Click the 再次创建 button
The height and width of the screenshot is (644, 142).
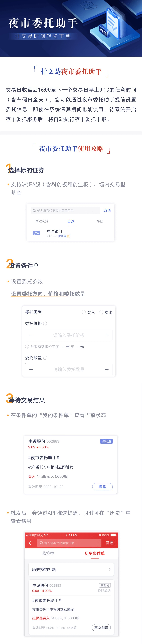101,628
